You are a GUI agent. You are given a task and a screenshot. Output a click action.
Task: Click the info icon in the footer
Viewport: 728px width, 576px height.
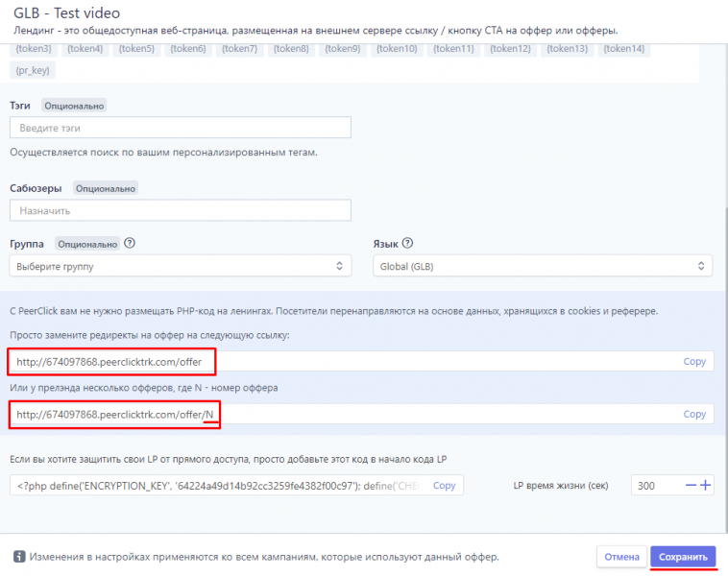coord(18,557)
